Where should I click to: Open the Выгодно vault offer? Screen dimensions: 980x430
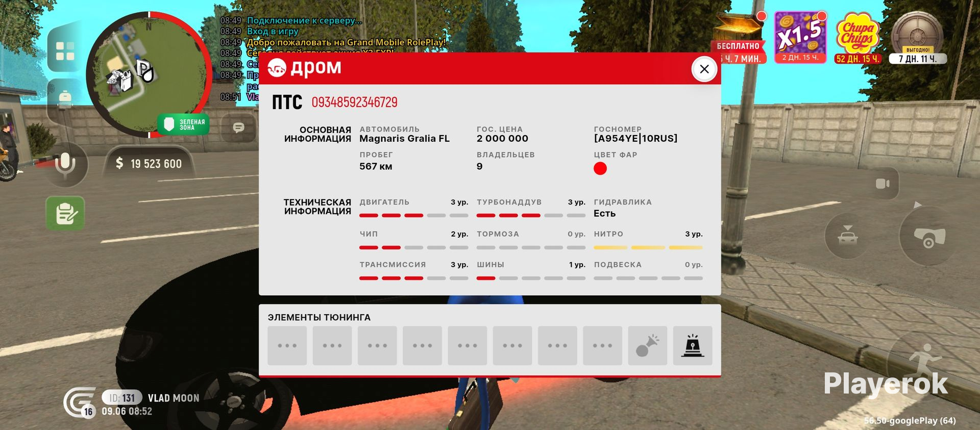918,38
